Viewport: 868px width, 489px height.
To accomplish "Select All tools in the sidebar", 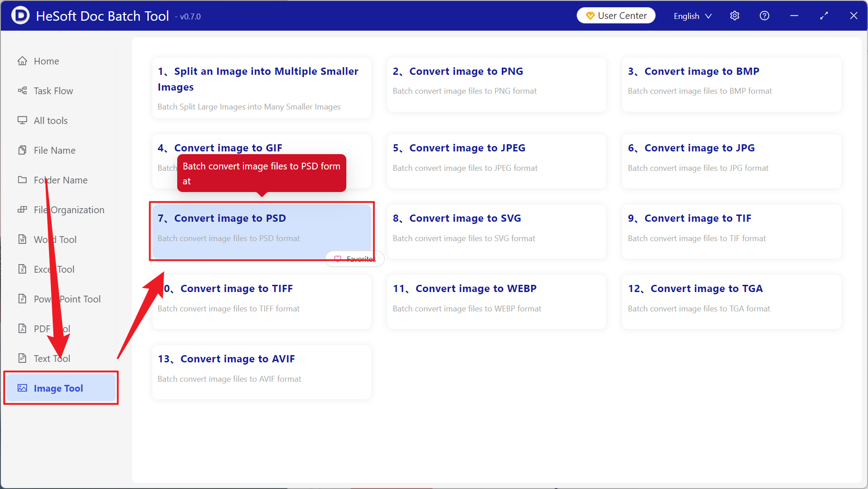I will point(60,120).
